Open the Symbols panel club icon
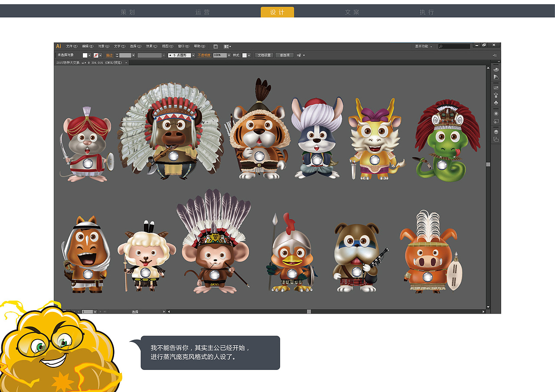This screenshot has width=555, height=392. pos(496,103)
